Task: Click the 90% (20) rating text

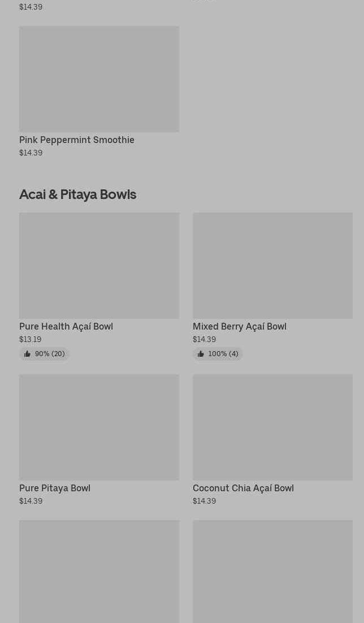Action: tap(50, 354)
